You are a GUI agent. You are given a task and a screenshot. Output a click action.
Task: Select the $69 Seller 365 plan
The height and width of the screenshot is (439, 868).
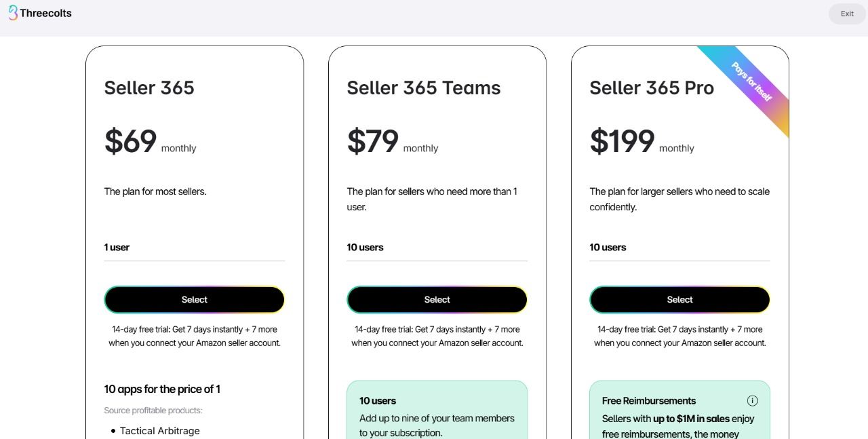[194, 299]
